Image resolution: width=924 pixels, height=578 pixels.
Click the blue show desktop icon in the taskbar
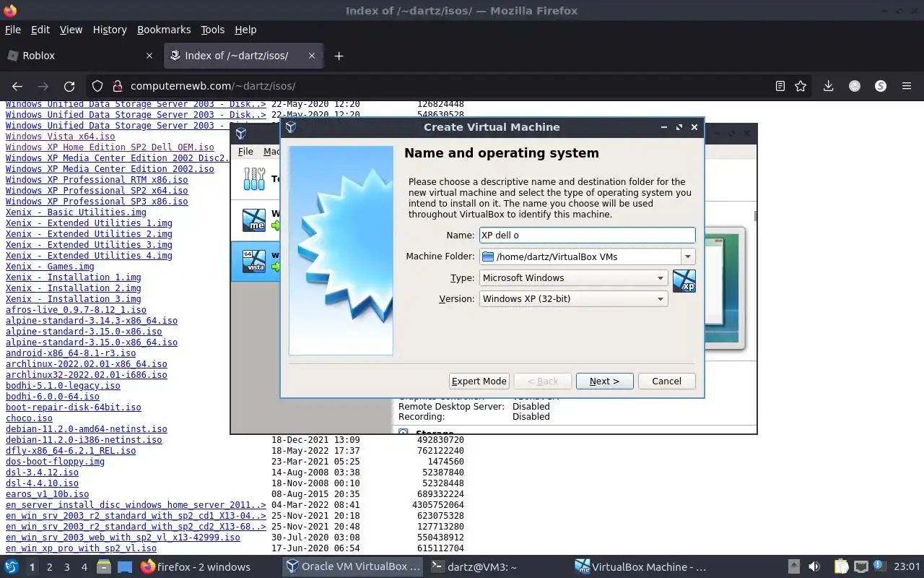coord(125,567)
